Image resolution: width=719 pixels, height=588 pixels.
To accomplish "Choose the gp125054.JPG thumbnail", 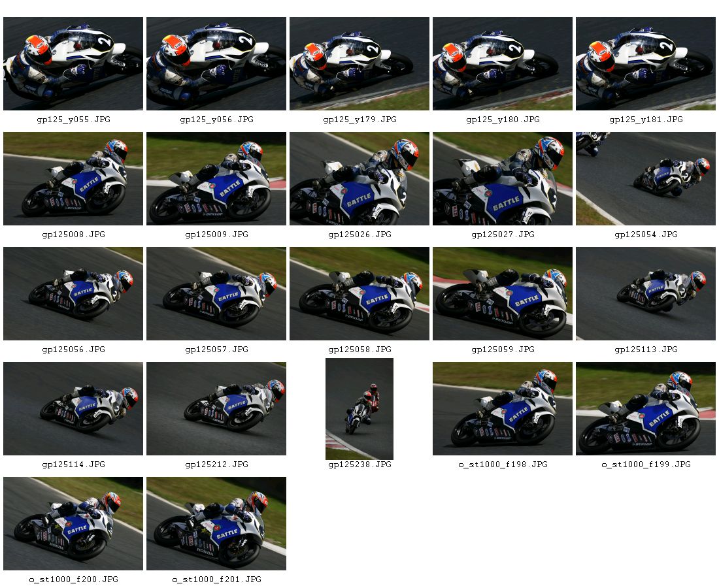I will tap(645, 179).
